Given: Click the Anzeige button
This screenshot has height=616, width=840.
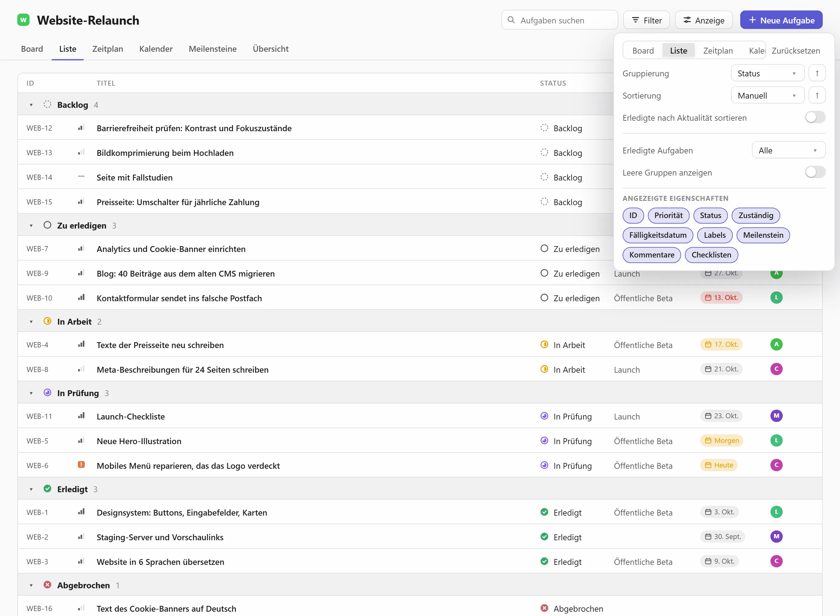Looking at the screenshot, I should (704, 20).
